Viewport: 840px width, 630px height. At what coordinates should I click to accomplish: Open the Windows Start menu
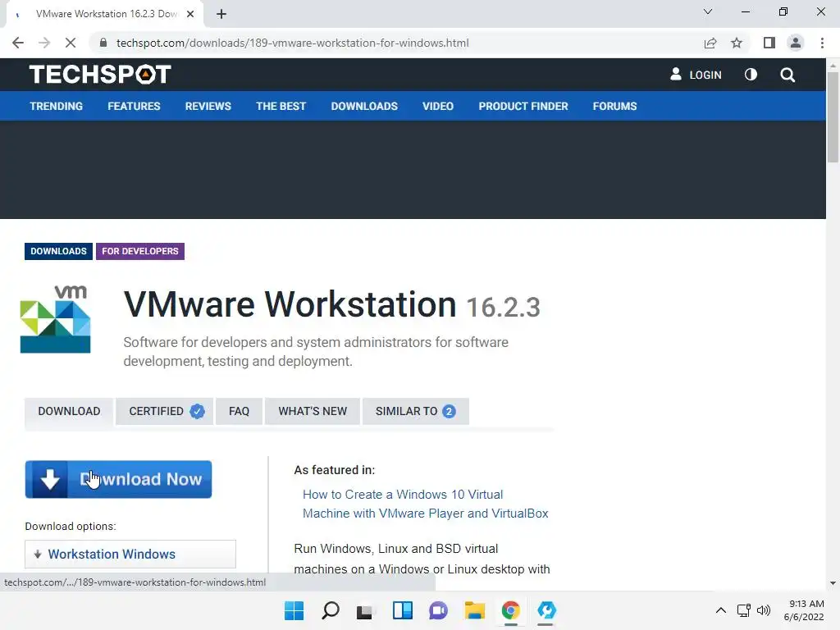(294, 610)
